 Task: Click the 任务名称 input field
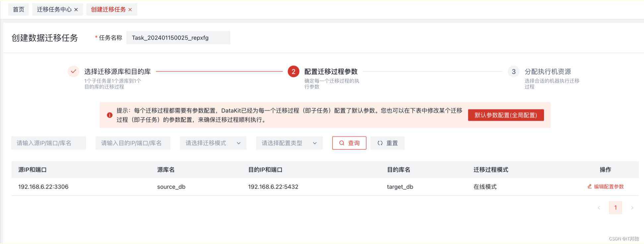click(x=178, y=38)
